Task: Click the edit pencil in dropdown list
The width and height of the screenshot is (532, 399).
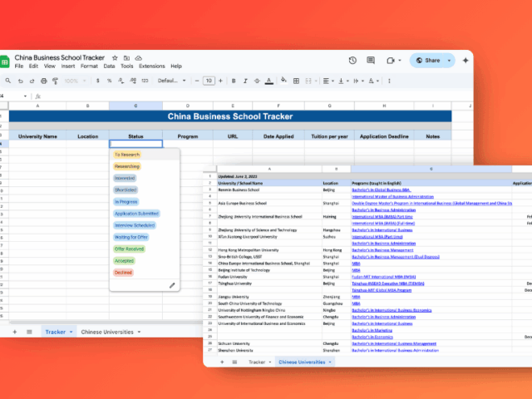Action: tap(172, 285)
